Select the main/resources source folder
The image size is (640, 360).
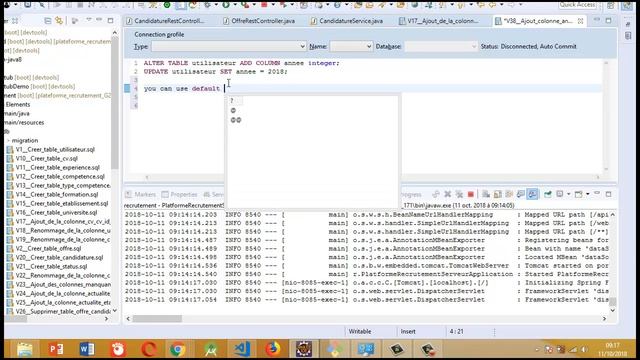point(24,122)
